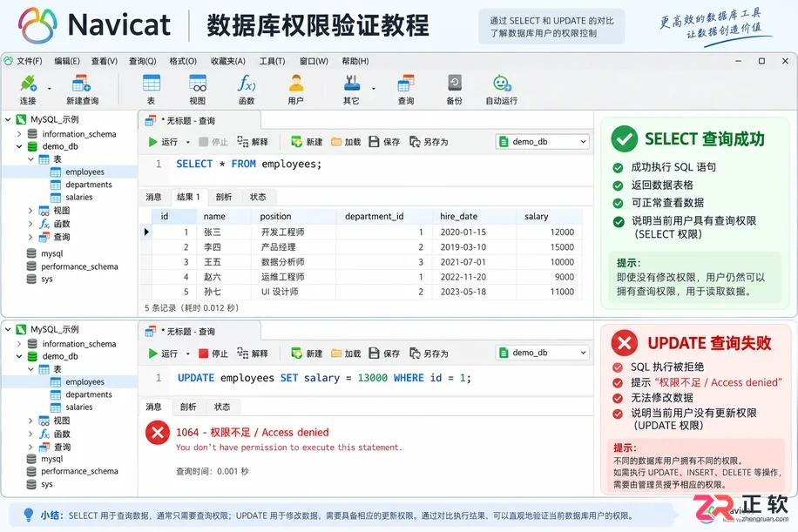
Task: Open demo_db database dropdown in UPDATE editor
Action: (543, 353)
